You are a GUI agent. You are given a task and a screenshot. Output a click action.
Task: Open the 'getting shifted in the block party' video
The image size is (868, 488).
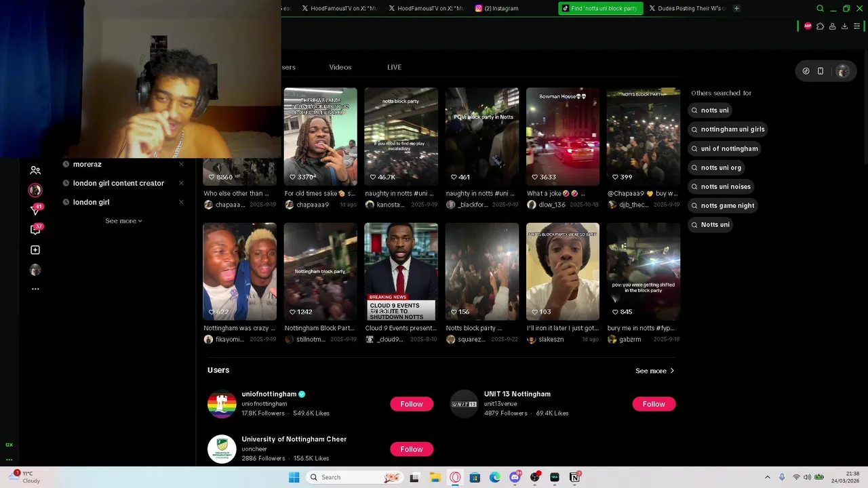pyautogui.click(x=644, y=272)
